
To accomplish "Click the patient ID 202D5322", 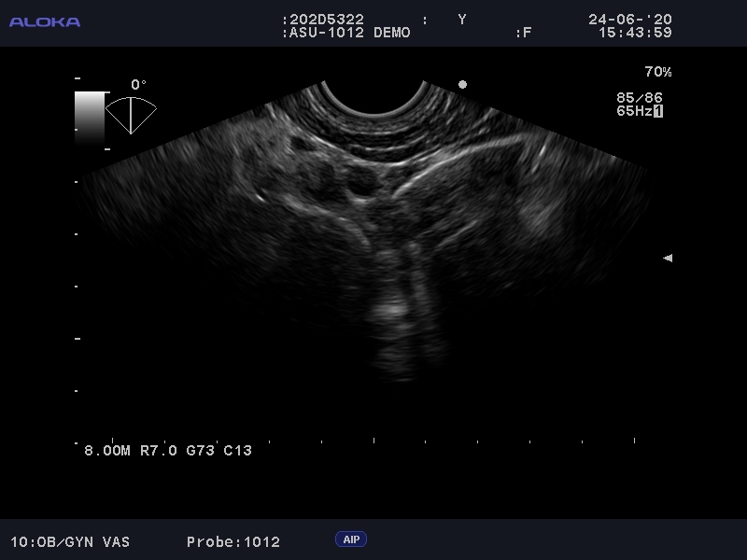I will pos(325,20).
